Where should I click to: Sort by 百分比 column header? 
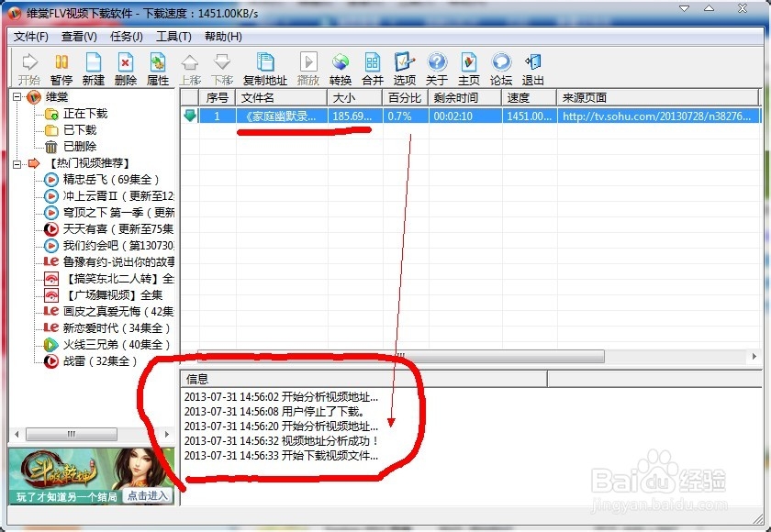click(406, 98)
